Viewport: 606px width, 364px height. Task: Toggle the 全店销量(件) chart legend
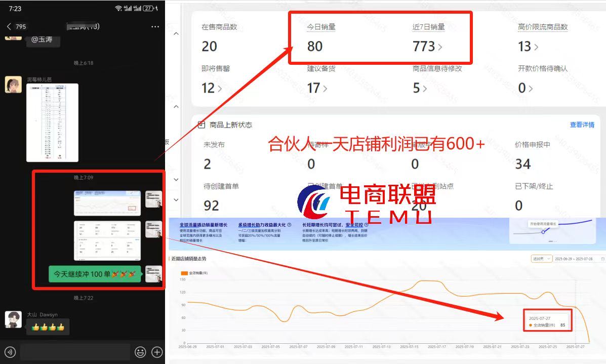click(x=194, y=272)
